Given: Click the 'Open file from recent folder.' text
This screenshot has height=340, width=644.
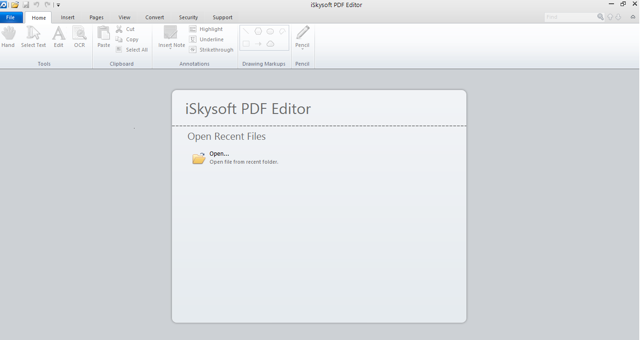Looking at the screenshot, I should pos(244,162).
